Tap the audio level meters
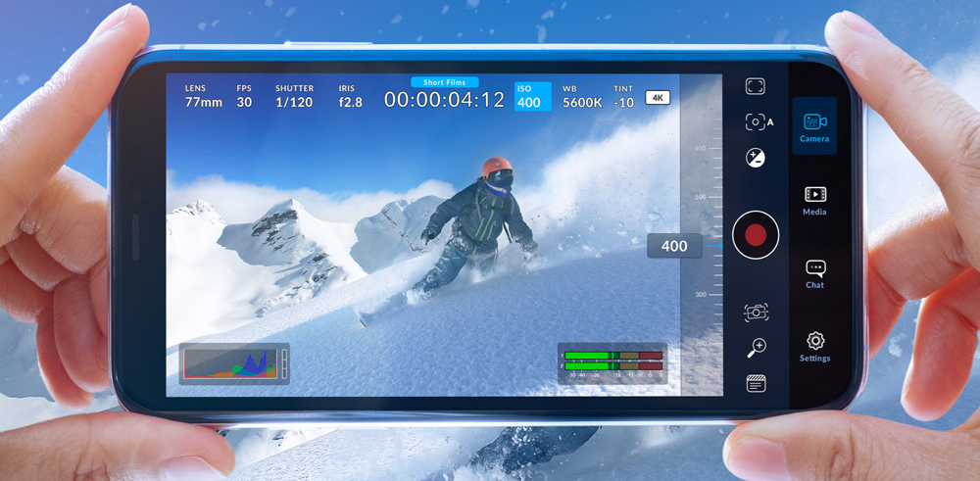Image resolution: width=980 pixels, height=481 pixels. pyautogui.click(x=612, y=363)
